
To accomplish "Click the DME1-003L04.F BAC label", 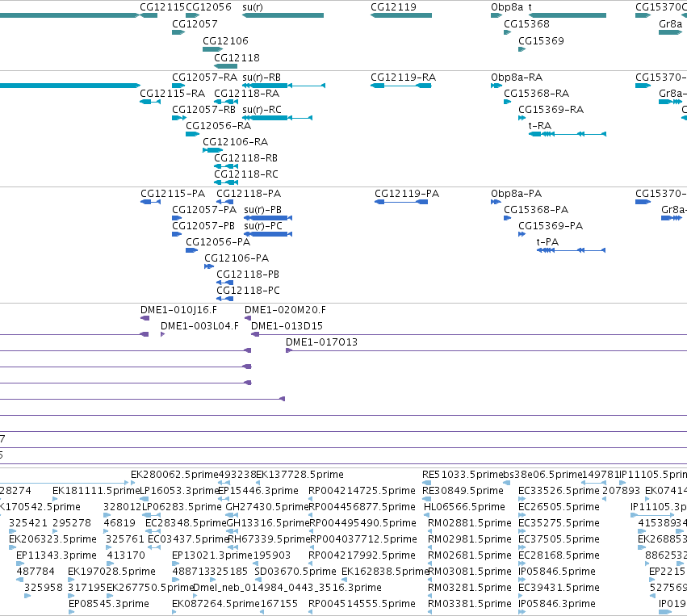I will tap(199, 326).
